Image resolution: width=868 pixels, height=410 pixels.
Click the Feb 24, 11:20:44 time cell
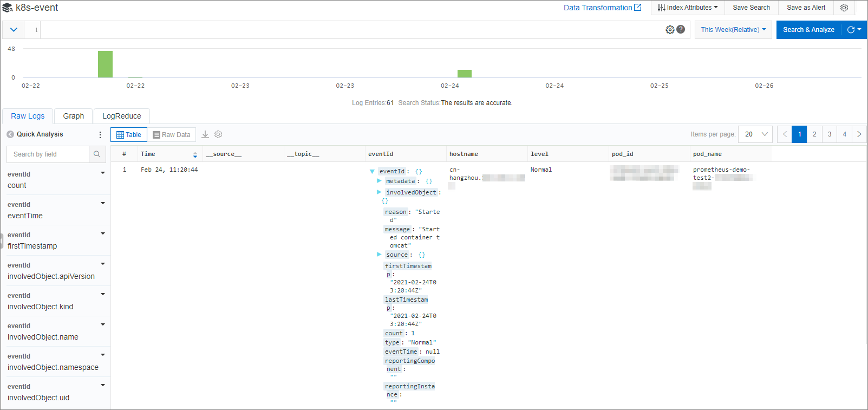click(169, 170)
